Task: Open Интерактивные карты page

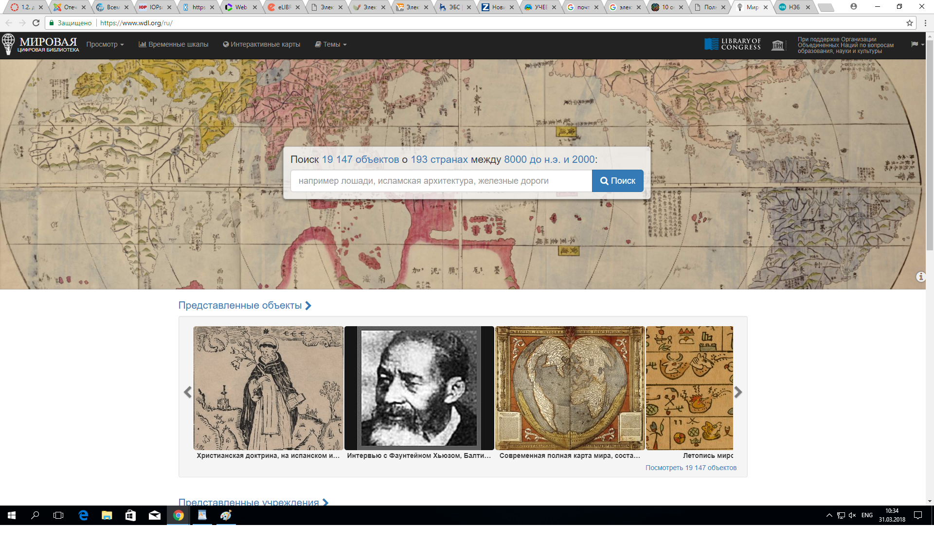Action: pos(262,44)
